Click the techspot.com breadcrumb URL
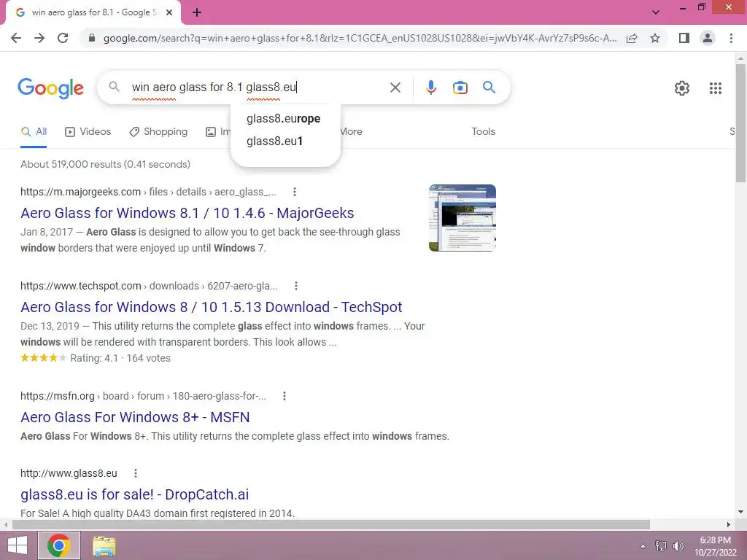Screen dimensions: 747x560 [149, 286]
